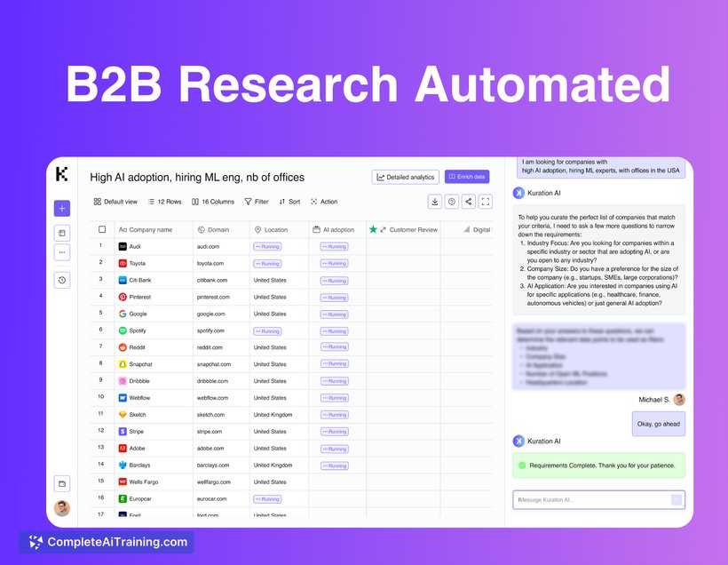The width and height of the screenshot is (728, 565).
Task: Open the table view sidebar icon
Action: tap(62, 234)
